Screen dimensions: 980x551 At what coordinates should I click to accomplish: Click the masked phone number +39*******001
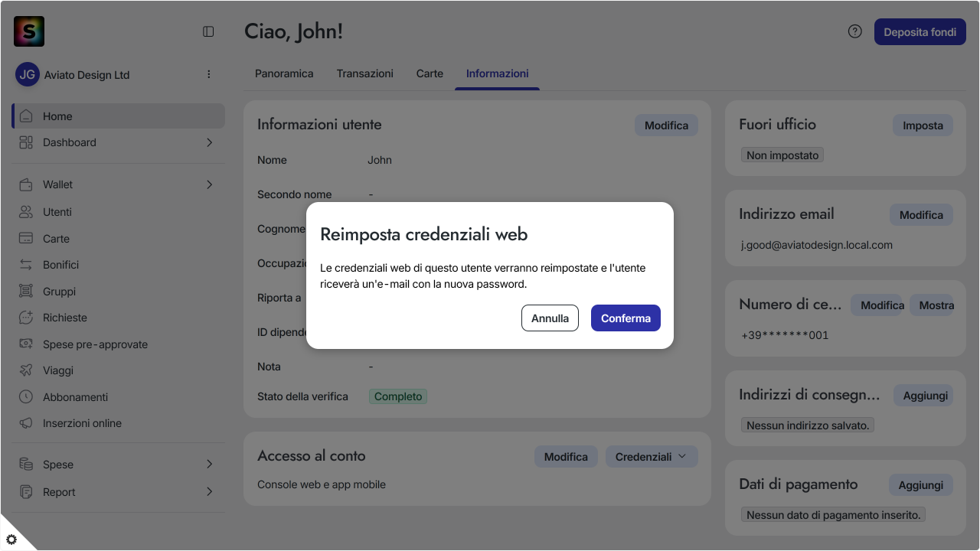pyautogui.click(x=785, y=335)
